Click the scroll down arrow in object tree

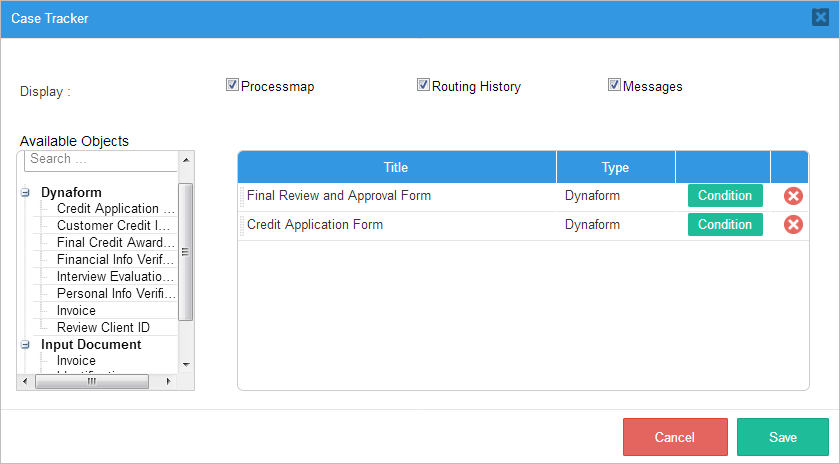186,364
